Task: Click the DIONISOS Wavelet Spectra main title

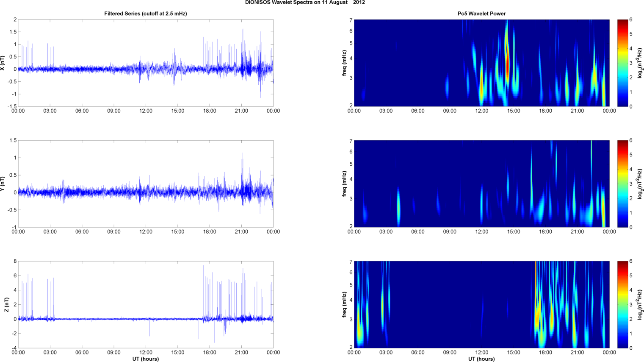Action: tap(305, 3)
